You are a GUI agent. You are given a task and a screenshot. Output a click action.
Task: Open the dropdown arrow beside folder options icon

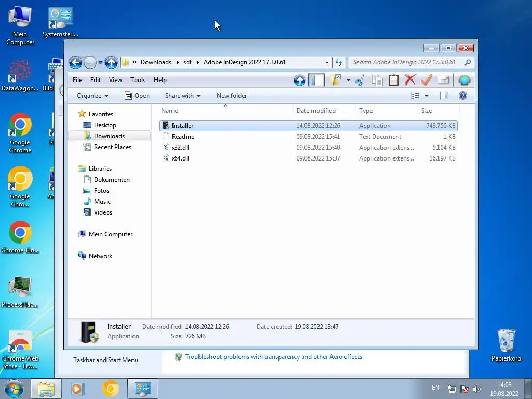348,81
